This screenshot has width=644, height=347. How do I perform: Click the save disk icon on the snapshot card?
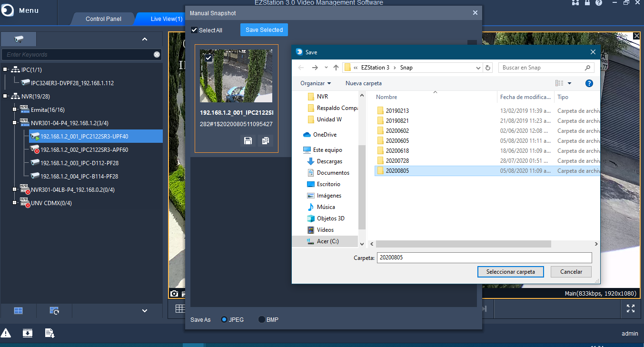pos(248,140)
